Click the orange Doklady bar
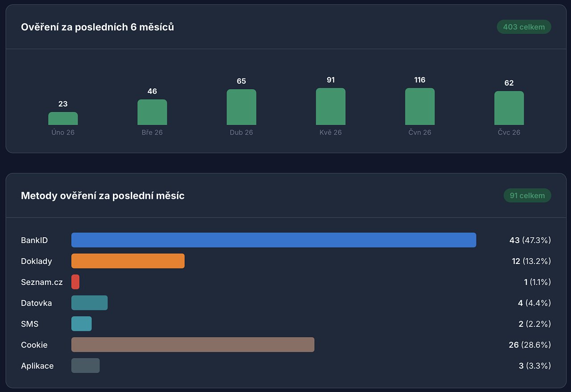Viewport: 571px width, 392px height. pos(128,261)
